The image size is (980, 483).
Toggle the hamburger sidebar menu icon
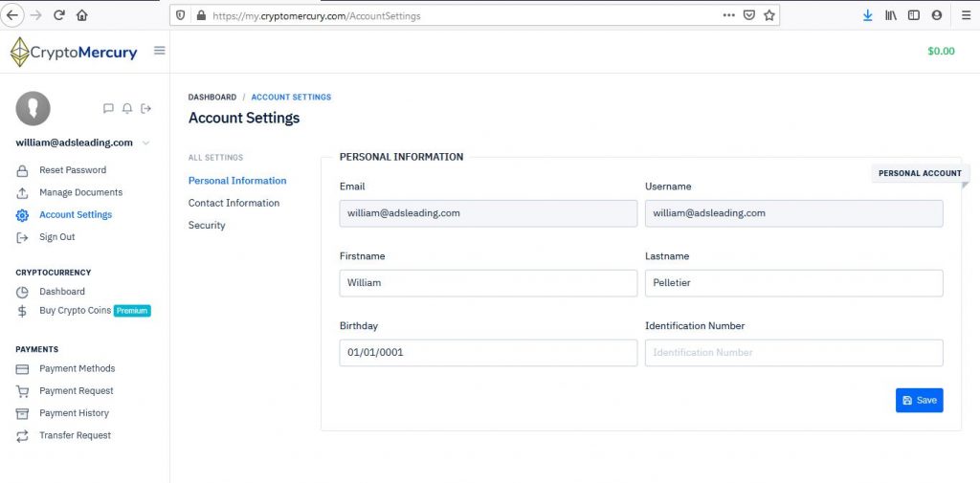coord(160,51)
